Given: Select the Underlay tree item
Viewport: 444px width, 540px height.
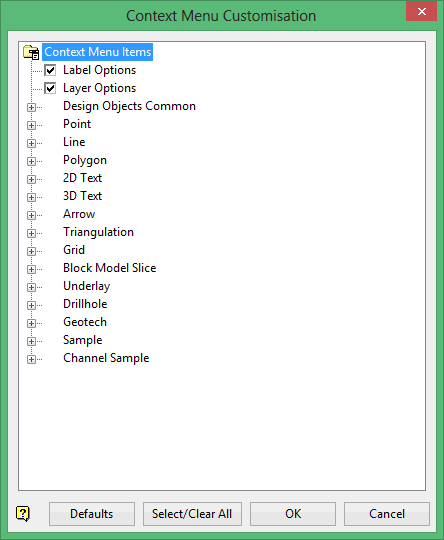Looking at the screenshot, I should (86, 286).
